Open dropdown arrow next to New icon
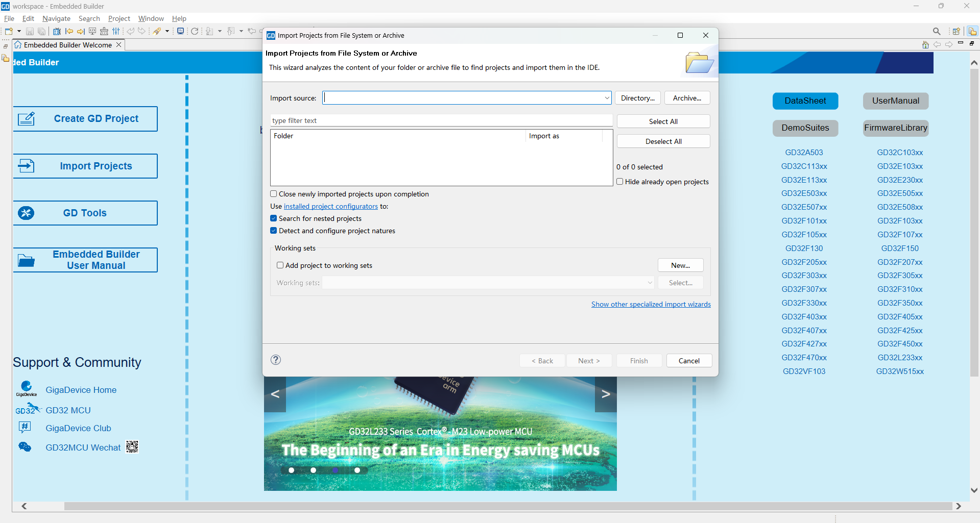The image size is (980, 523). pos(19,31)
